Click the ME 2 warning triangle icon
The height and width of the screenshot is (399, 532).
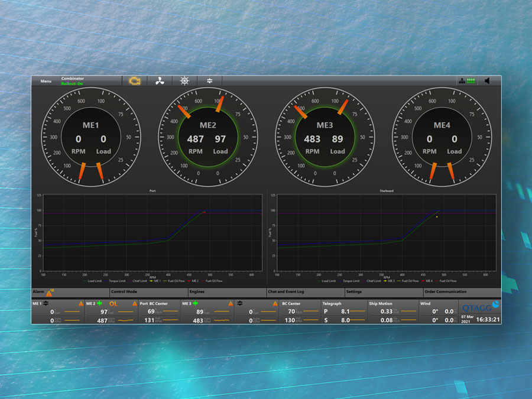point(135,304)
